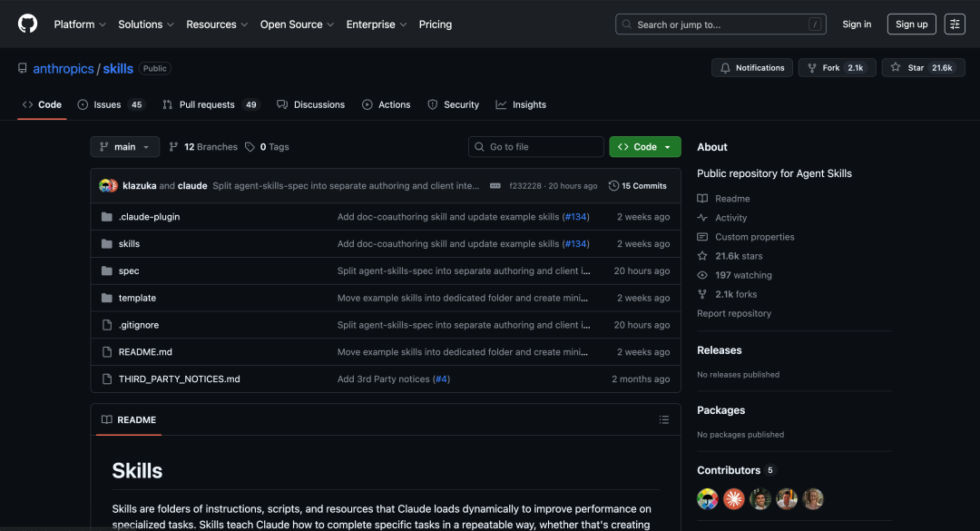Open the appearance settings icon in header
The height and width of the screenshot is (531, 980).
(954, 25)
